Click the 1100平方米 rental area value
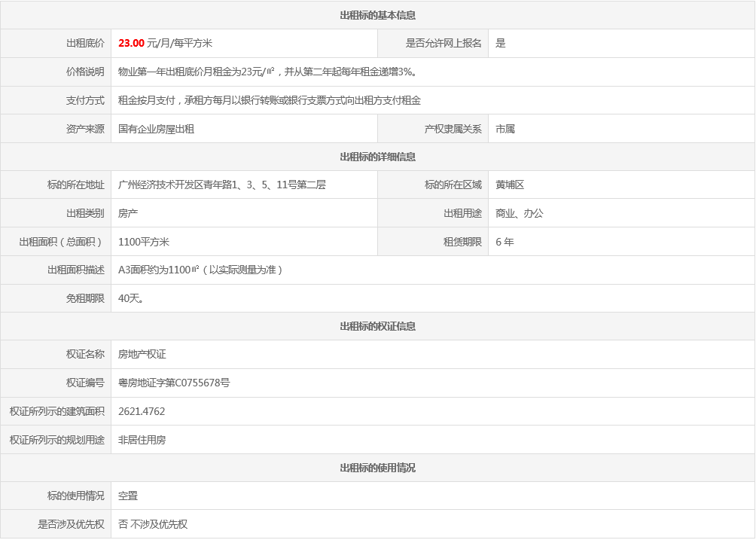Viewport: 756px width, 540px height. 144,242
